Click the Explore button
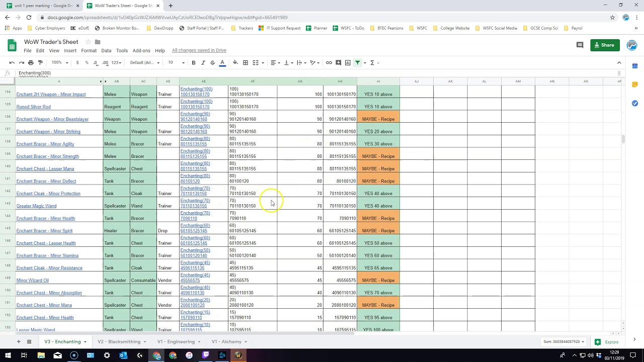The height and width of the screenshot is (362, 644). click(x=607, y=342)
